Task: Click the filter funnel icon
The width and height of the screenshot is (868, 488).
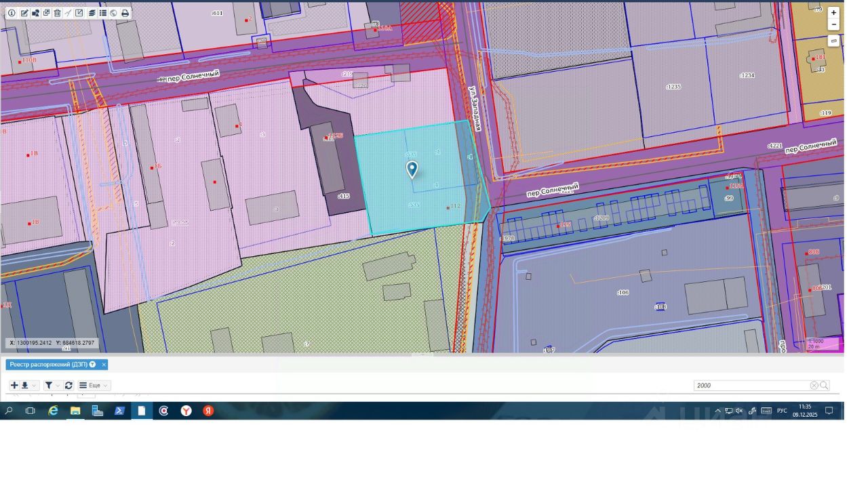Action: (x=49, y=385)
